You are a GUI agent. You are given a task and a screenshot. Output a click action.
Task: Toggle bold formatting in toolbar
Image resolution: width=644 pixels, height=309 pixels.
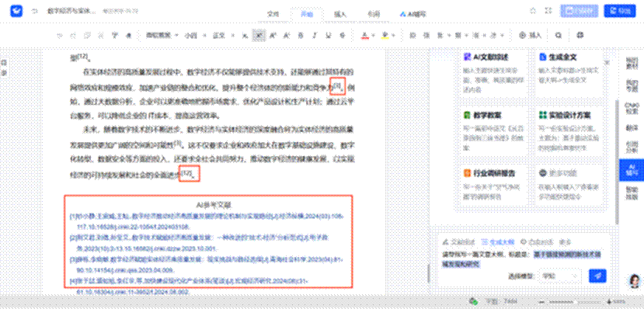(301, 36)
